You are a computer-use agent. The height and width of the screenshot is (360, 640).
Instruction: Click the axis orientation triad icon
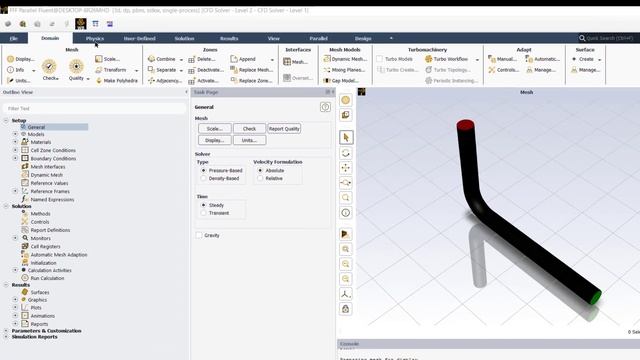(x=346, y=294)
